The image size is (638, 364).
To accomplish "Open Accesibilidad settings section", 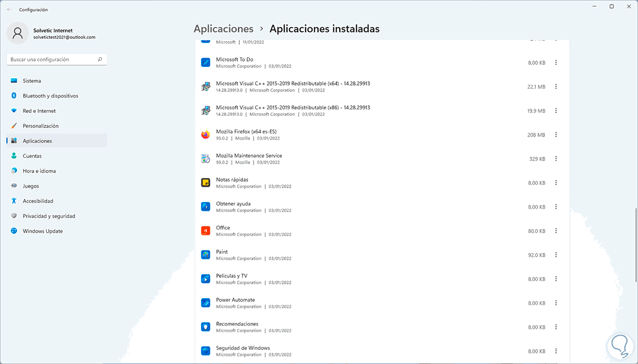I will tap(57, 201).
